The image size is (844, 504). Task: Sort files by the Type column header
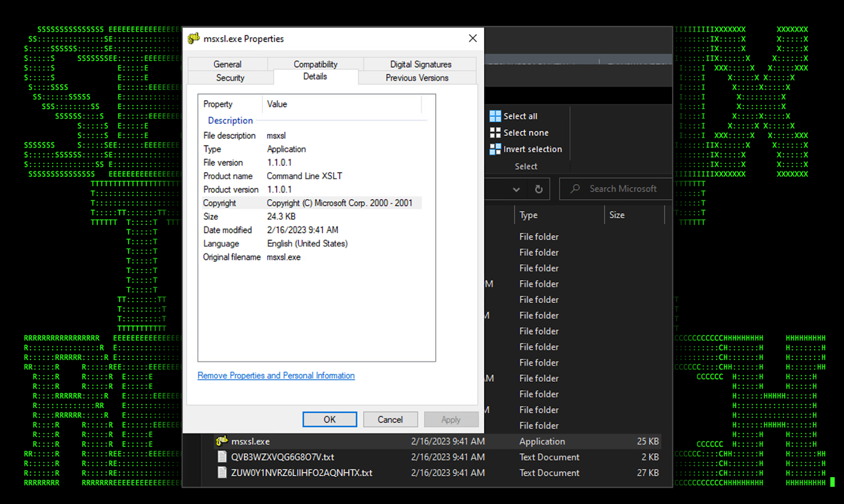[529, 215]
